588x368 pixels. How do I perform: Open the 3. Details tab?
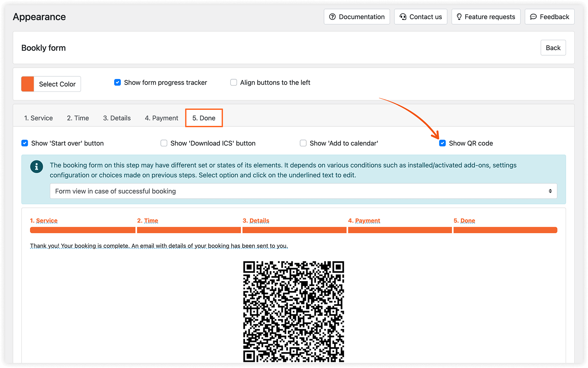pyautogui.click(x=117, y=118)
